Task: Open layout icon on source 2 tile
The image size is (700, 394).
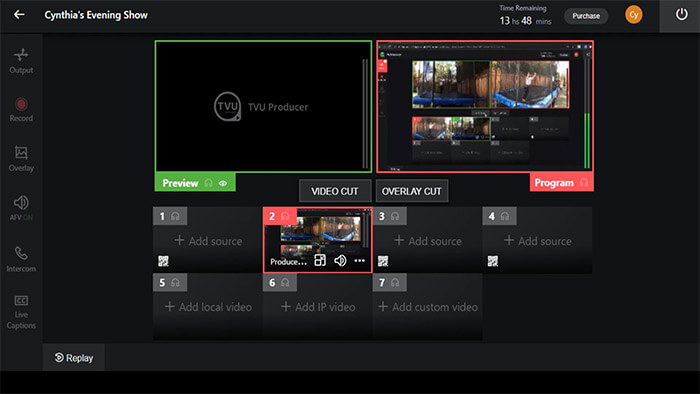Action: click(x=320, y=260)
